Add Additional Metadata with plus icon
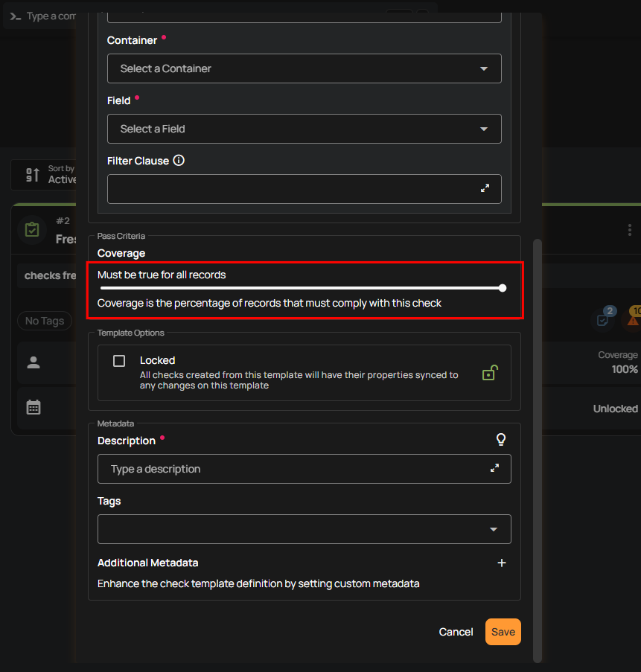The image size is (641, 672). [501, 563]
